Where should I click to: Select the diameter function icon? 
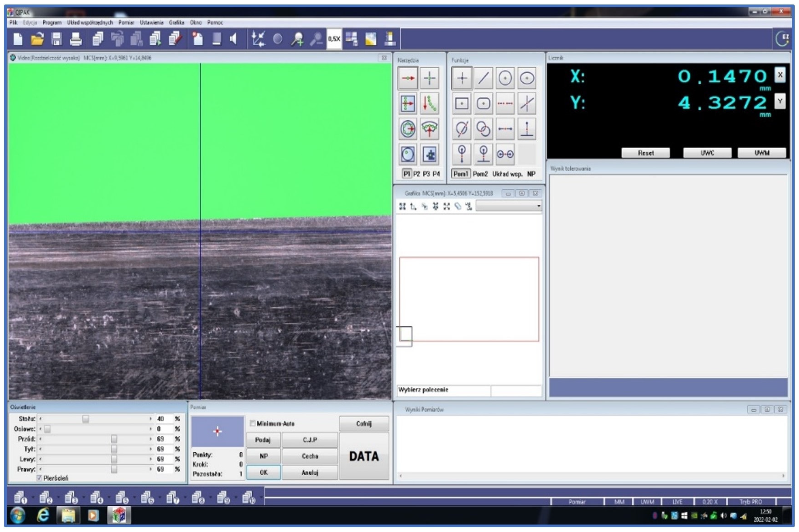[461, 129]
